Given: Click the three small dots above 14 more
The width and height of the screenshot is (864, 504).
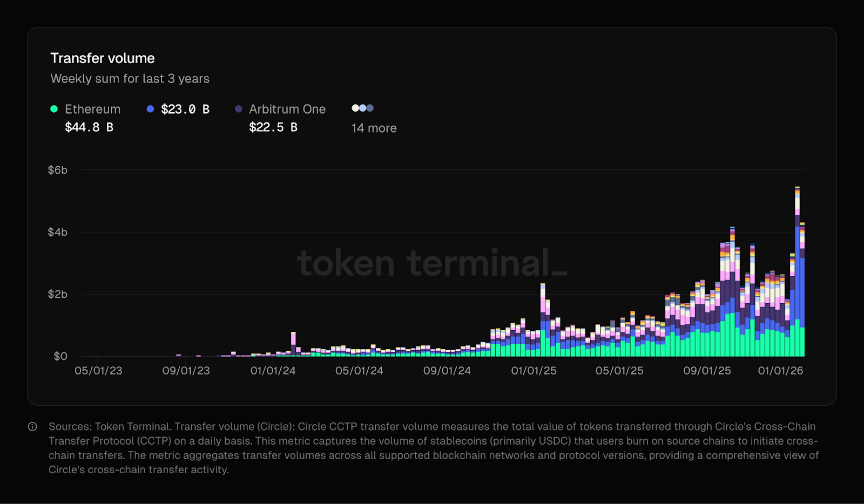Looking at the screenshot, I should coord(362,108).
